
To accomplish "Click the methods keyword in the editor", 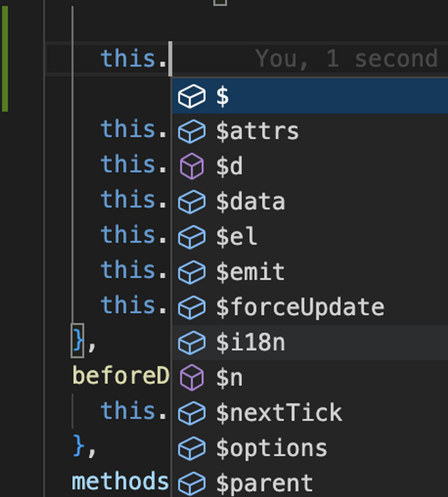I will coord(120,481).
